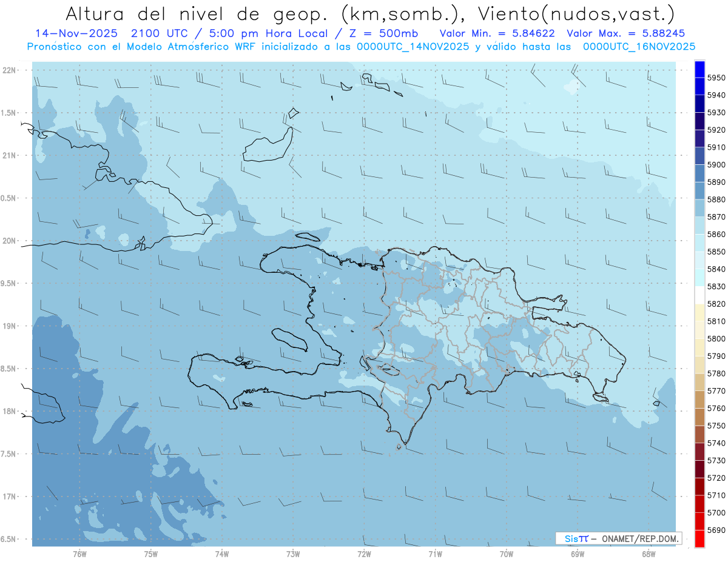Pick the bright blue swatch above 5950
This screenshot has width=728, height=562.
point(699,69)
